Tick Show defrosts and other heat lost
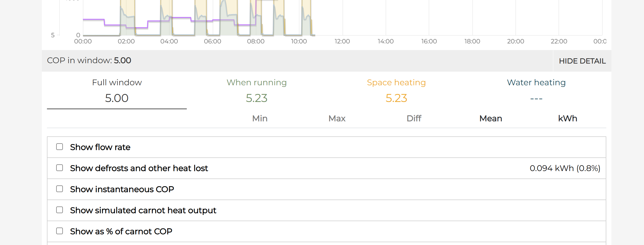Image resolution: width=644 pixels, height=245 pixels. [60, 168]
